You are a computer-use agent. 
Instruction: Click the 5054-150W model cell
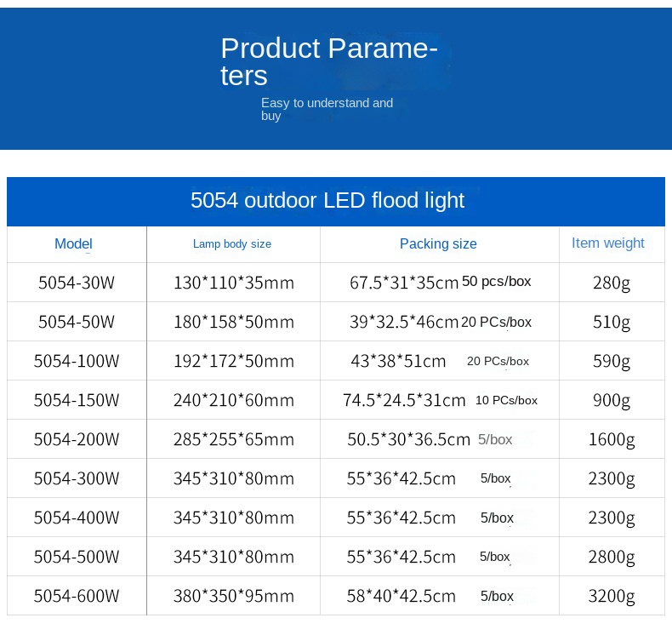pyautogui.click(x=77, y=400)
